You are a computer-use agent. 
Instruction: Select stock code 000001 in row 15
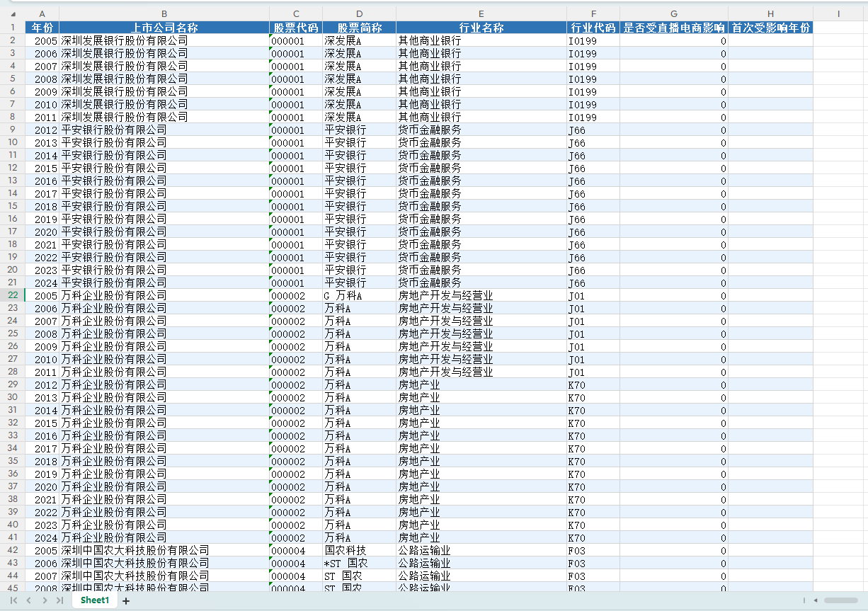point(296,206)
